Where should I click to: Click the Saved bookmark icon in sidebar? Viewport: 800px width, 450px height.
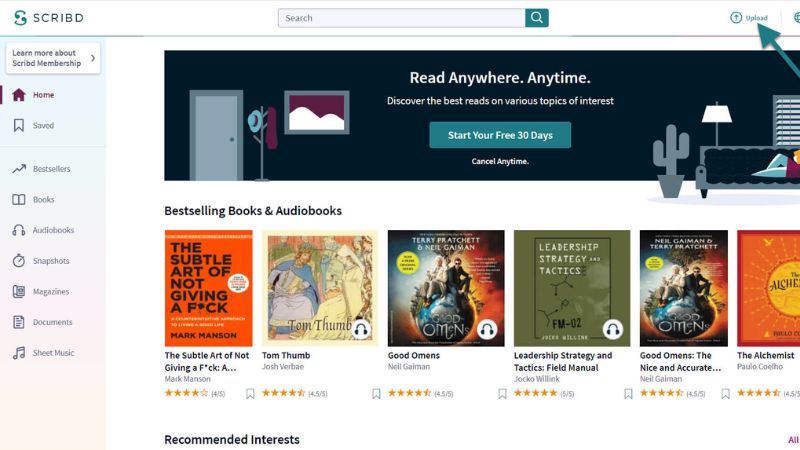click(19, 126)
